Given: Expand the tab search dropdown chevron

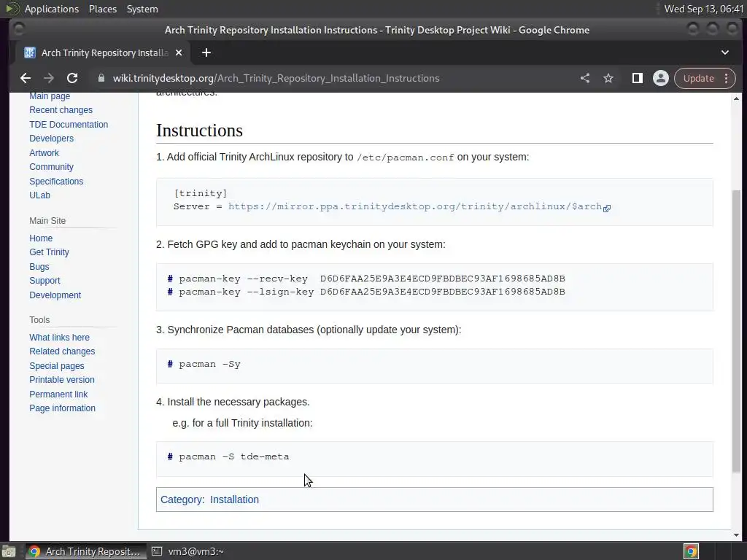Looking at the screenshot, I should tap(724, 52).
